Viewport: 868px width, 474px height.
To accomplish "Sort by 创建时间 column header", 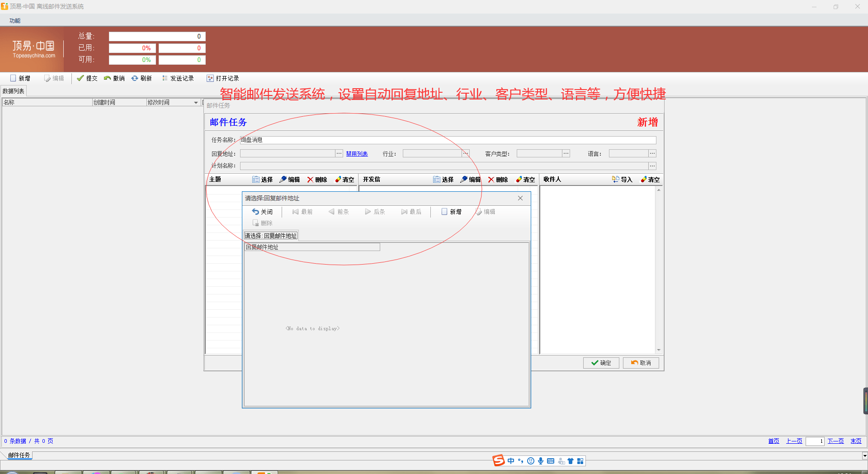I will pos(119,102).
